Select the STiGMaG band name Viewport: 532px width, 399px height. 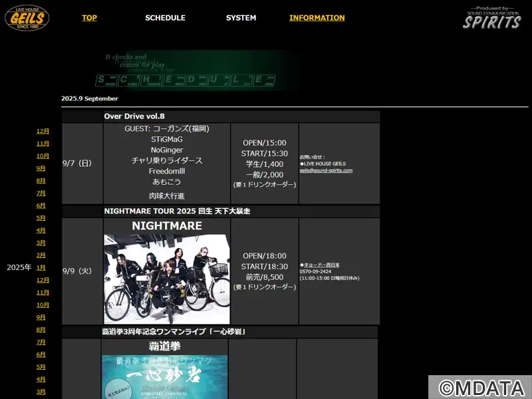(x=167, y=140)
